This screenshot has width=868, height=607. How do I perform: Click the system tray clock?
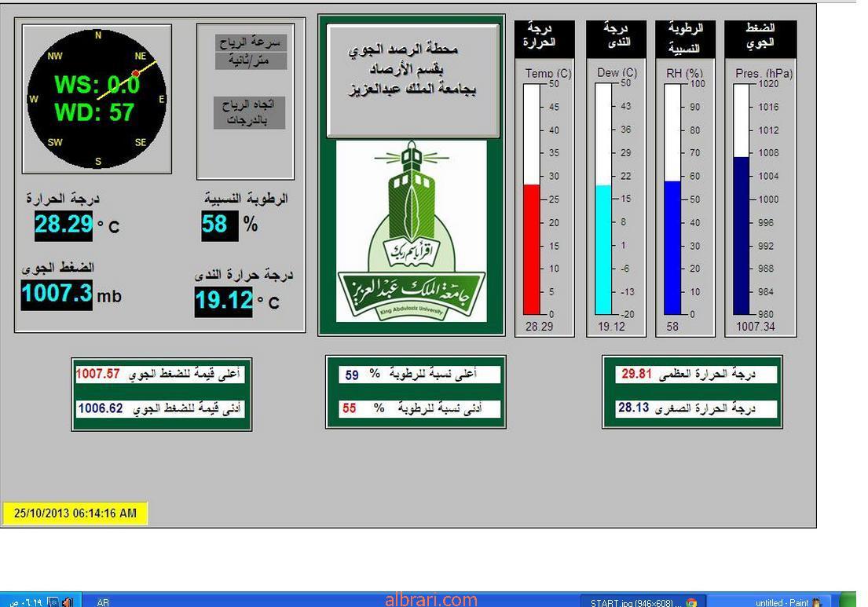click(x=25, y=602)
